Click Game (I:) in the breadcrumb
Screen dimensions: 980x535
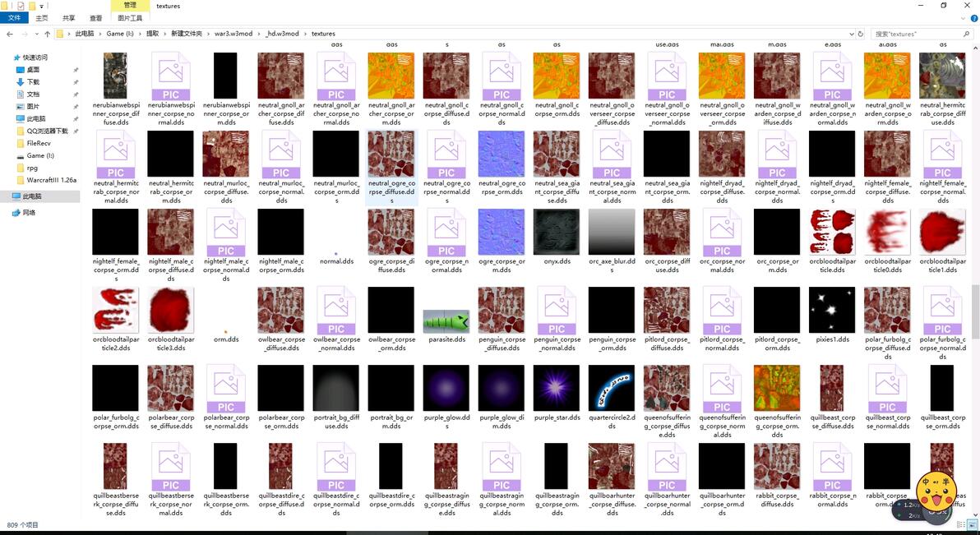pyautogui.click(x=120, y=34)
